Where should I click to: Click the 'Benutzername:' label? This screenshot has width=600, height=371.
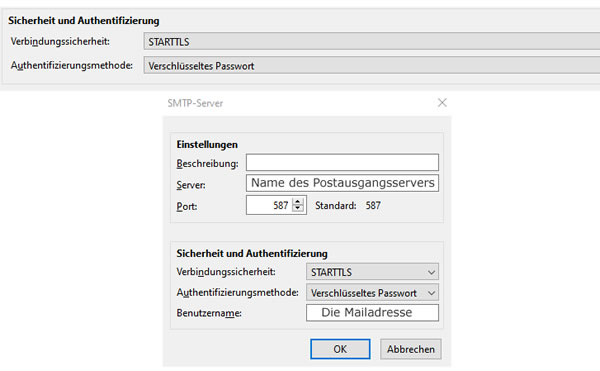(209, 313)
